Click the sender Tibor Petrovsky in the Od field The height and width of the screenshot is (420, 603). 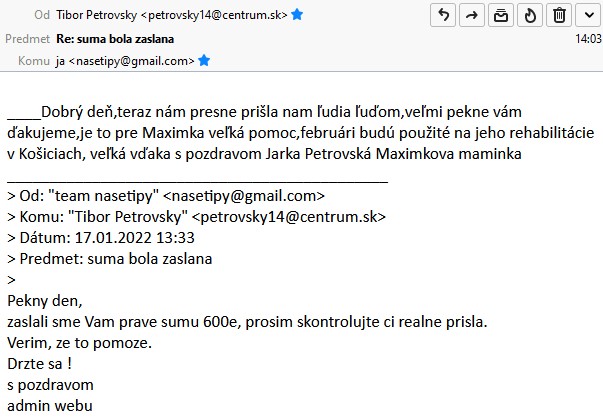pyautogui.click(x=172, y=15)
